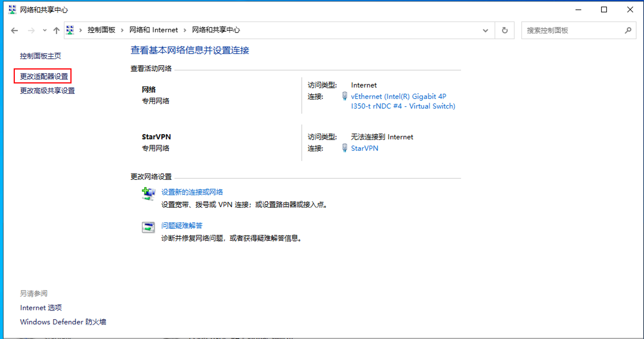Expand the chevron after 网络和 Internet breadcrumb
Screen dimensions: 644x339
pos(185,30)
